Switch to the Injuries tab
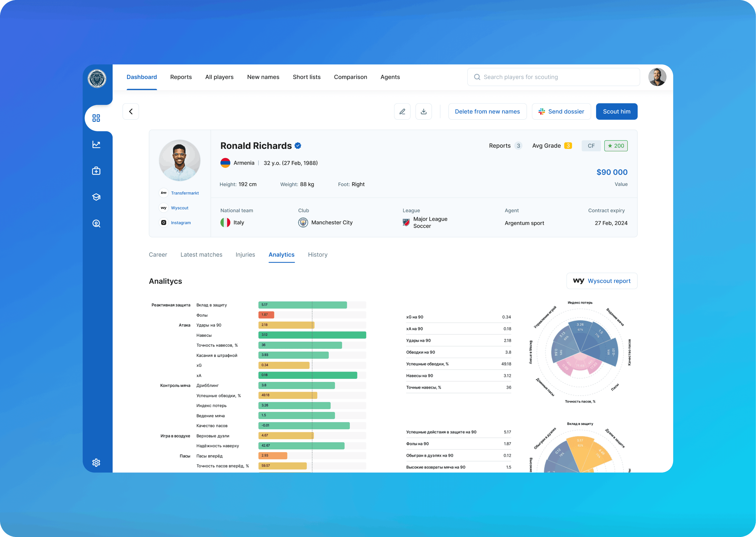 (245, 255)
